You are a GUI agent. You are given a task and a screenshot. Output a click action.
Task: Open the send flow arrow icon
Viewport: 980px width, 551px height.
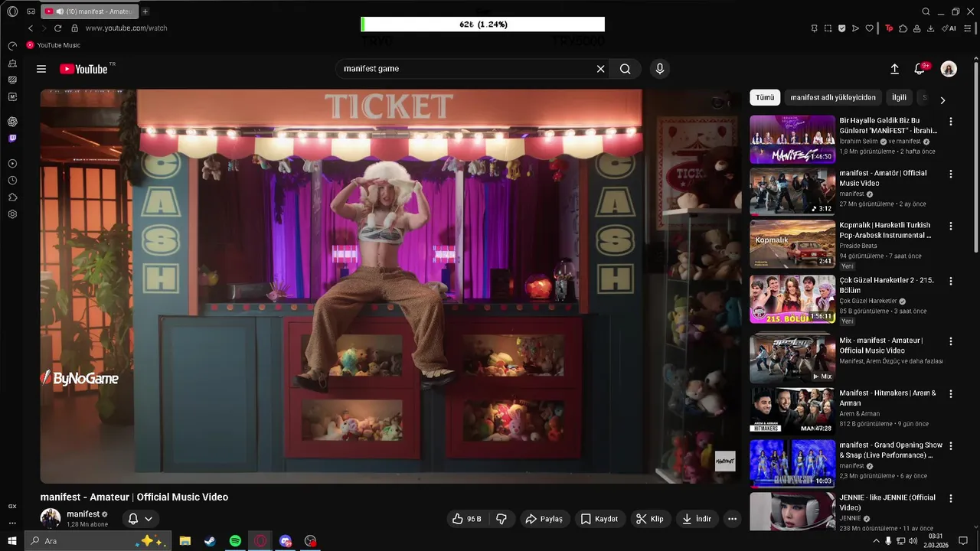coord(855,28)
